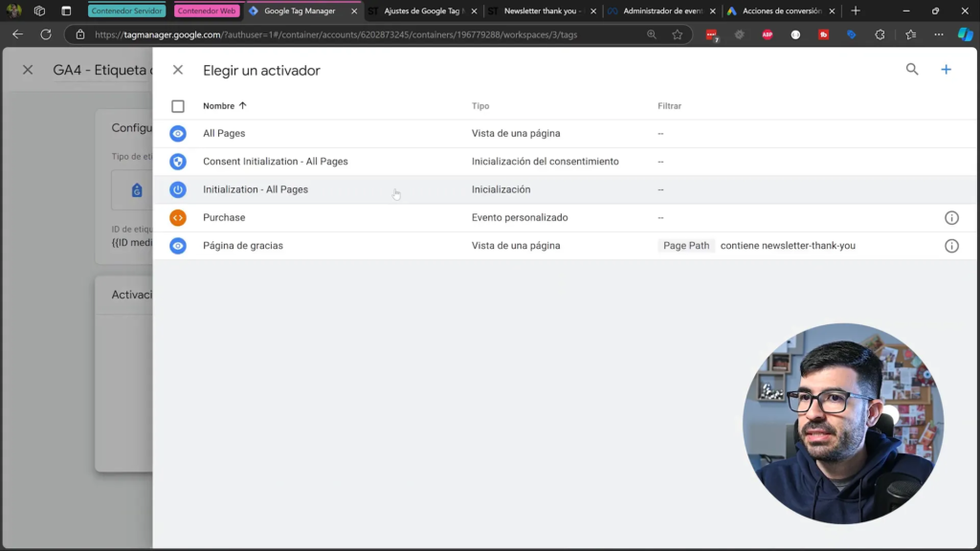
Task: Close the Elegir un activador panel
Action: (x=177, y=70)
